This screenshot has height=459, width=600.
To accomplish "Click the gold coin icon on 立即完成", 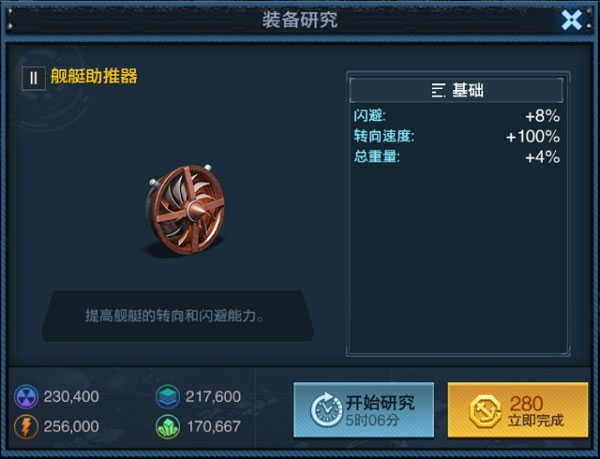I will click(485, 411).
